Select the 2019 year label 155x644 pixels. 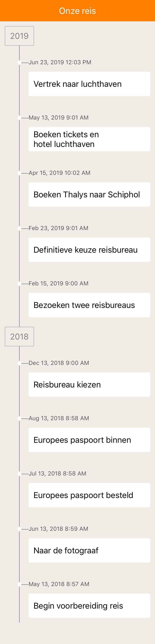coord(19,36)
